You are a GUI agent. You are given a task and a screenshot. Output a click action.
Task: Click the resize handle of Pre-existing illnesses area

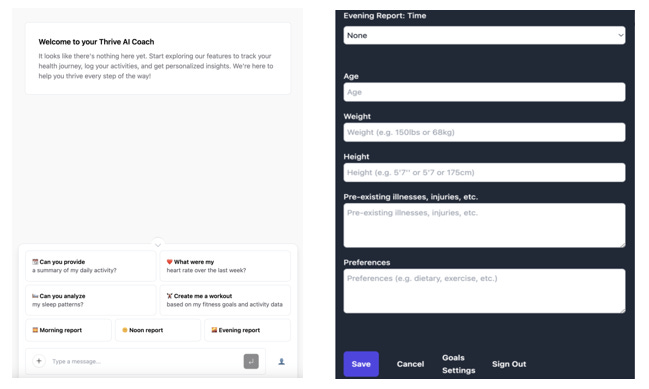pyautogui.click(x=623, y=245)
